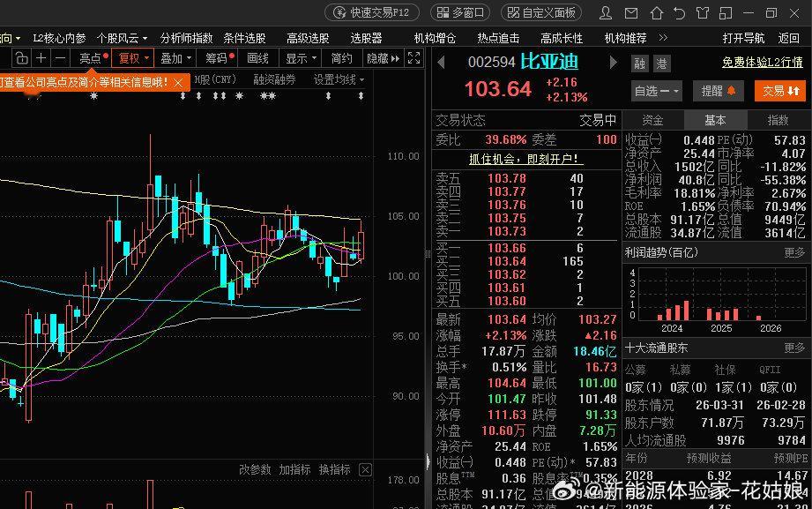Open 免费体验L2行情 link

point(763,63)
